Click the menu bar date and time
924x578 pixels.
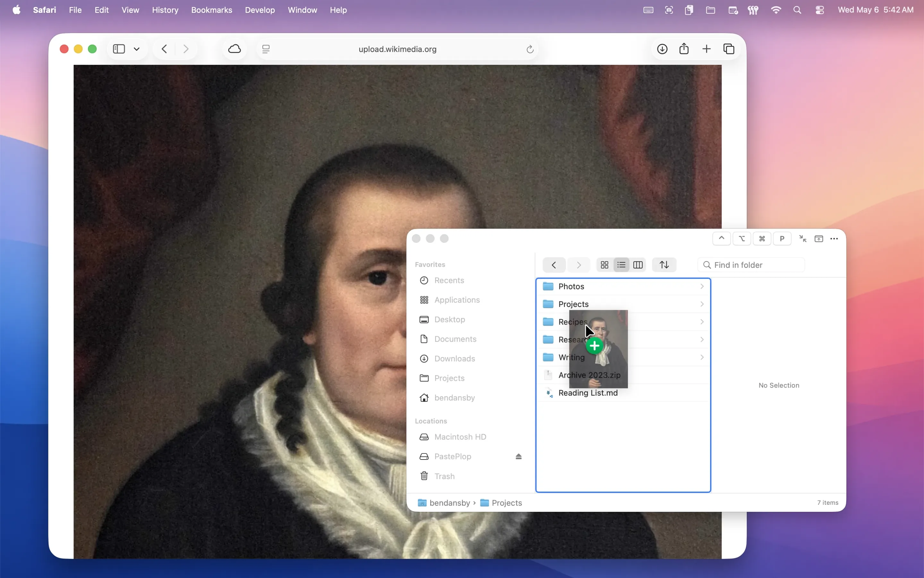click(x=876, y=10)
